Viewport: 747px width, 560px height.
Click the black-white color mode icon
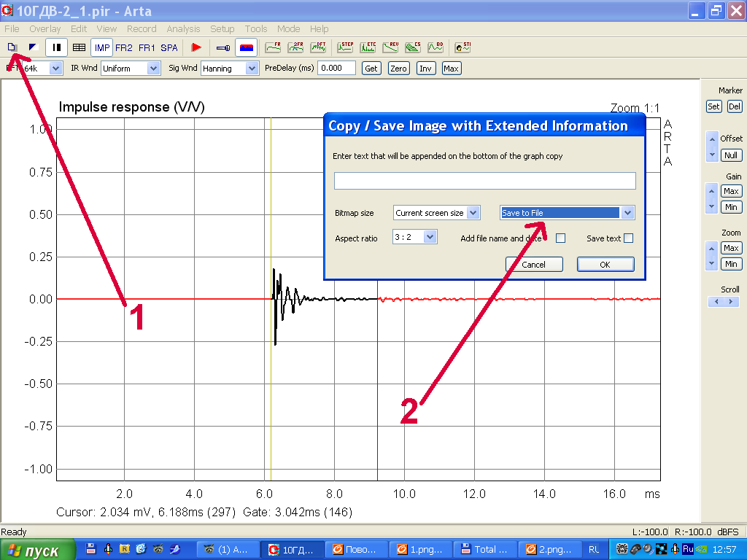34,47
